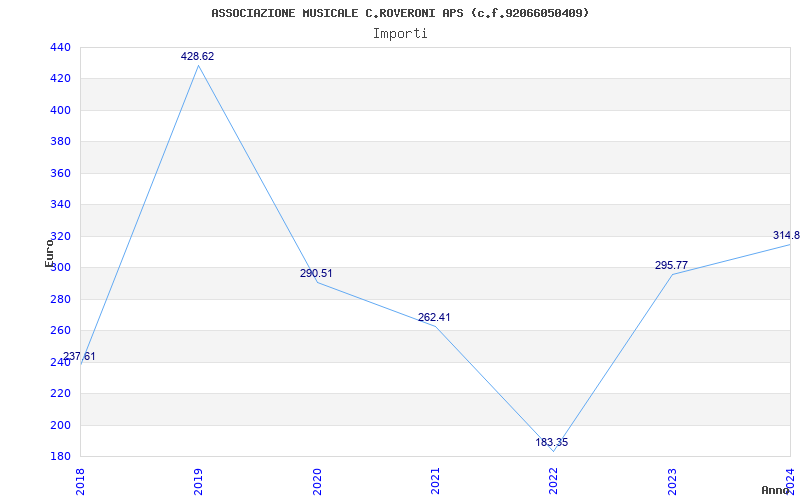Click the chart title ASSOCIAZIONE MUSICALE C.ROVERONI APS
Viewport: 800px width, 500px height.
tap(400, 13)
